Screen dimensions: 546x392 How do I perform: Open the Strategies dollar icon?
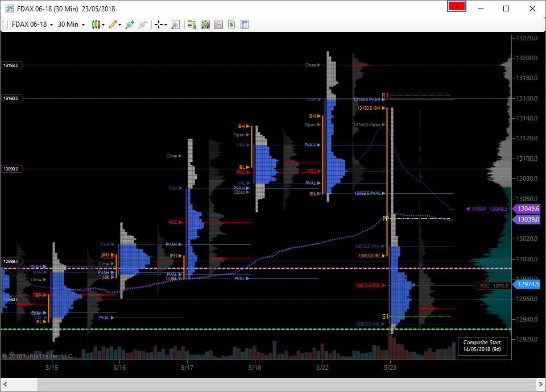click(231, 24)
